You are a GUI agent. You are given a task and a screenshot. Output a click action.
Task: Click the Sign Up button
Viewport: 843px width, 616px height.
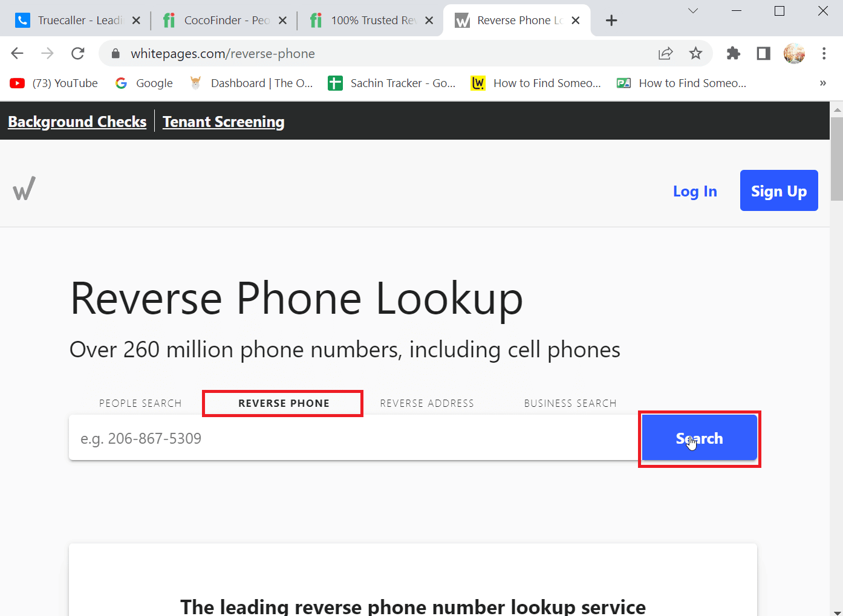(x=779, y=190)
